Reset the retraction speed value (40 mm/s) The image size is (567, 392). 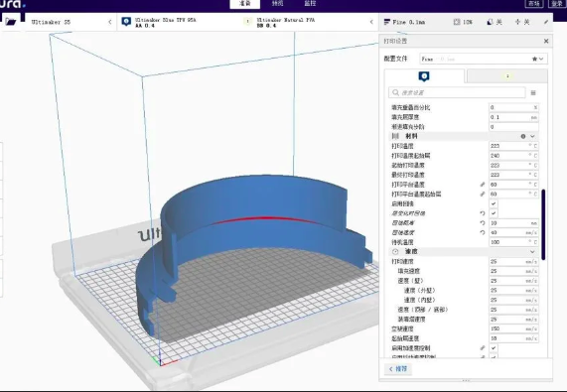[x=482, y=232]
